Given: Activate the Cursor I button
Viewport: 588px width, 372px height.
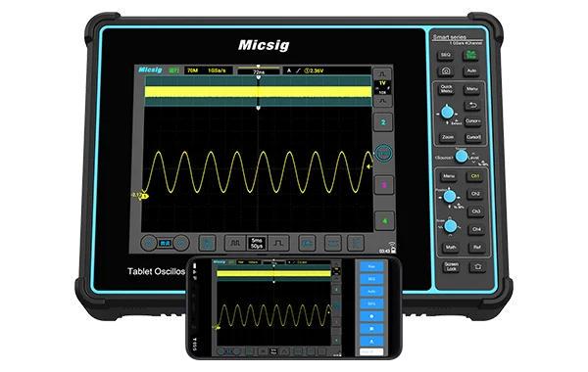Looking at the screenshot, I should tap(473, 121).
